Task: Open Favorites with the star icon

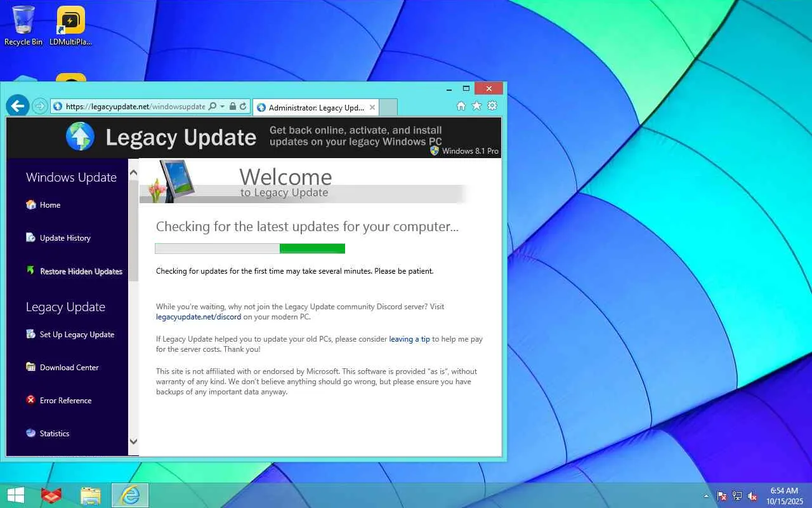Action: click(x=476, y=106)
